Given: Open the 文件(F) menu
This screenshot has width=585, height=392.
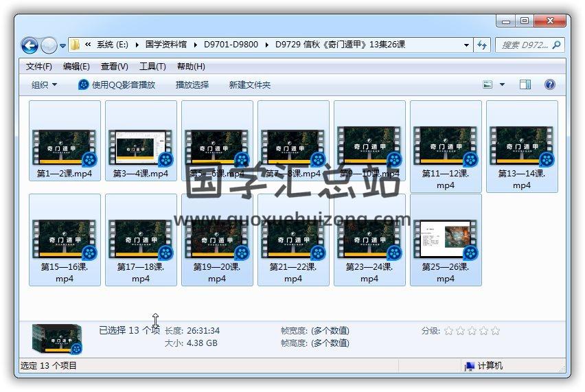Looking at the screenshot, I should pyautogui.click(x=39, y=67).
